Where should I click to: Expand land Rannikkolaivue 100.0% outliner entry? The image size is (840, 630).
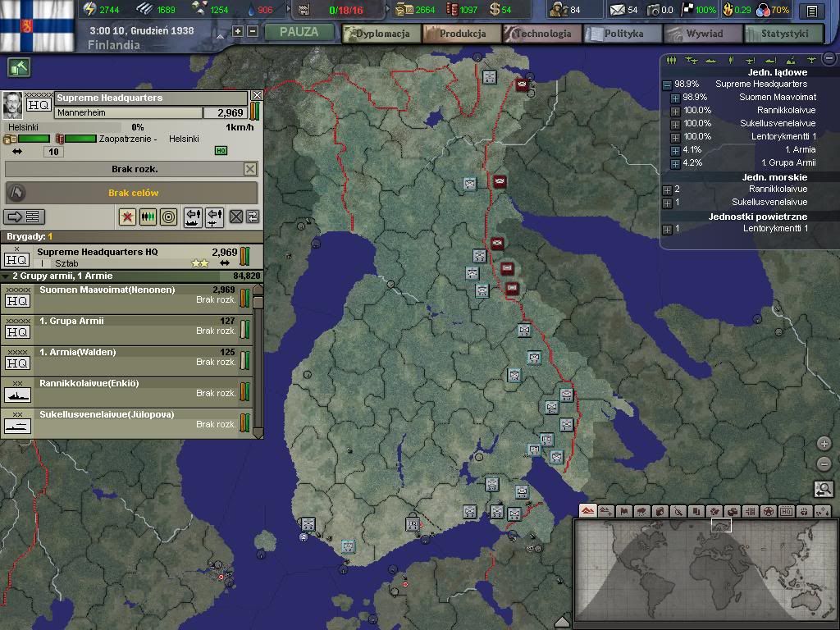point(675,111)
